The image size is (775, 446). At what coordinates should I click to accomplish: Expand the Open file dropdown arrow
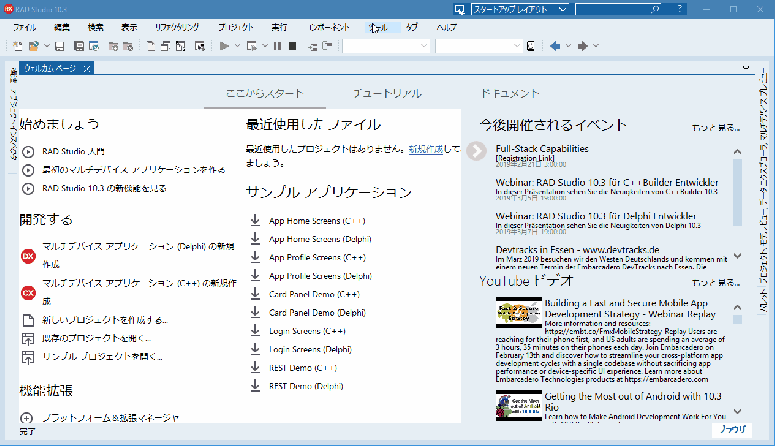[46, 46]
